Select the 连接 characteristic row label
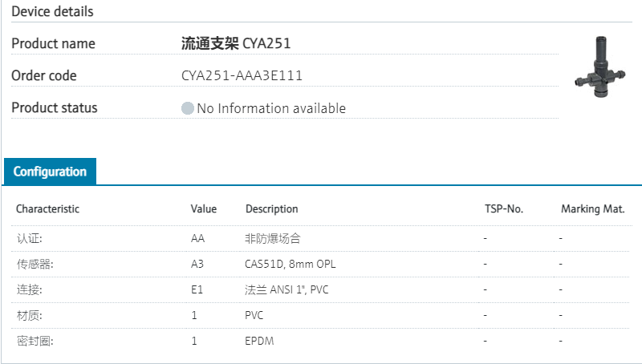Screen dimensions: 642x364 30,289
